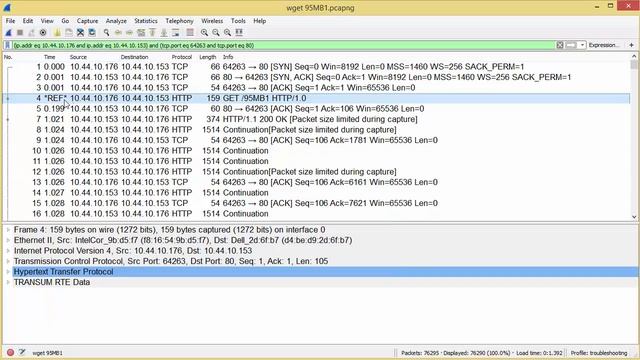
Task: Open the Analyze menu
Action: [x=116, y=21]
